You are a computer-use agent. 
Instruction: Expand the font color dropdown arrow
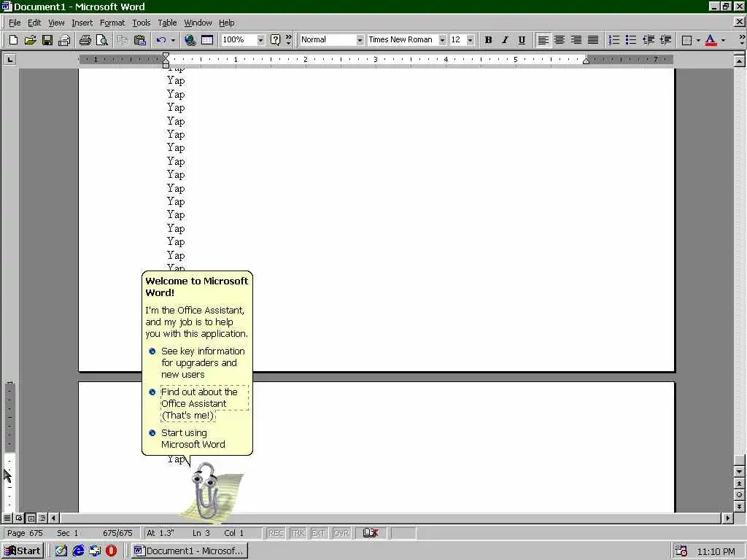tap(723, 40)
